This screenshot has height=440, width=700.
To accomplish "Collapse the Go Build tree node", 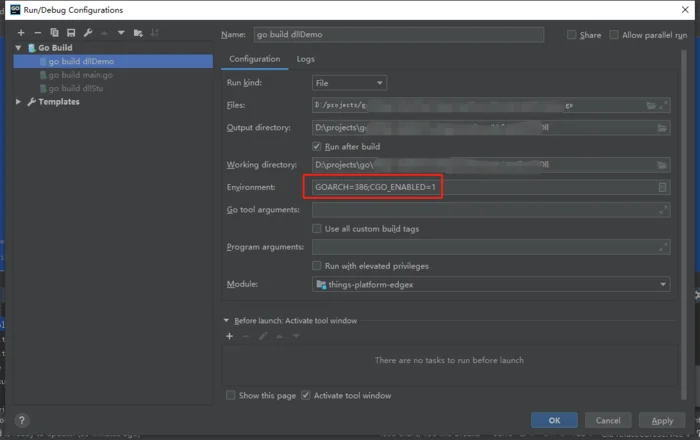I will tap(18, 48).
